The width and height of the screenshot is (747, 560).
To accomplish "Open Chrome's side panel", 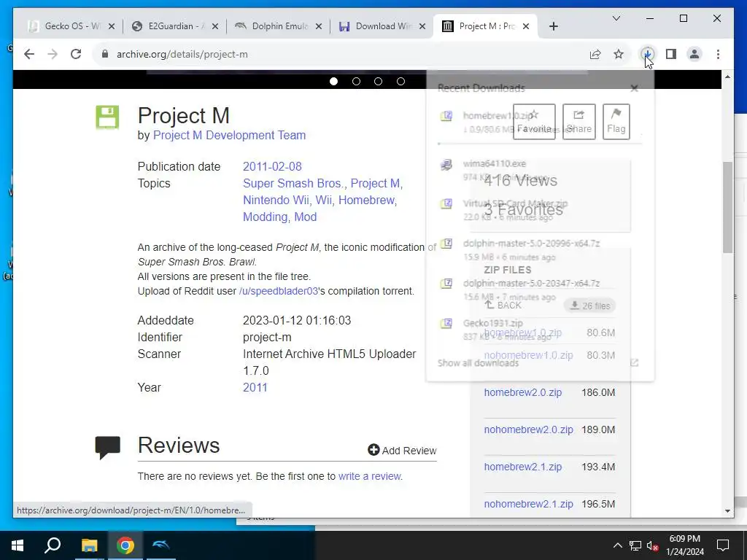I will (x=671, y=54).
